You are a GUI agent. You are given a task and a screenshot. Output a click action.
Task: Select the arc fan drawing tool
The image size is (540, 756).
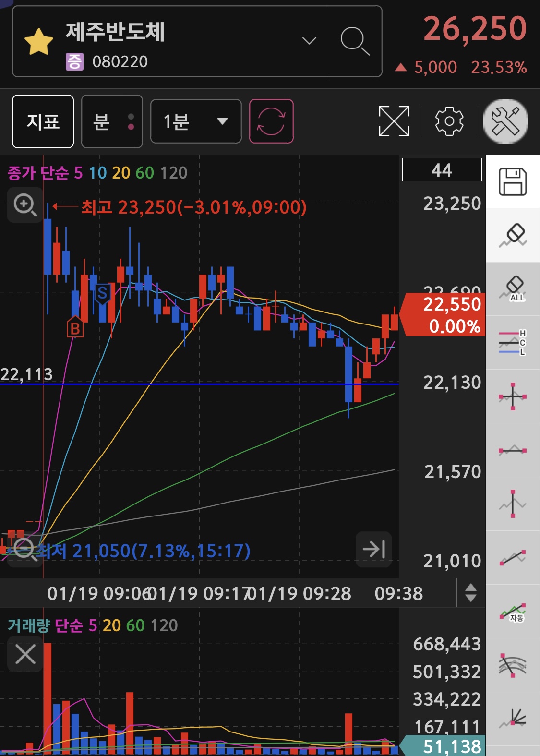[513, 665]
